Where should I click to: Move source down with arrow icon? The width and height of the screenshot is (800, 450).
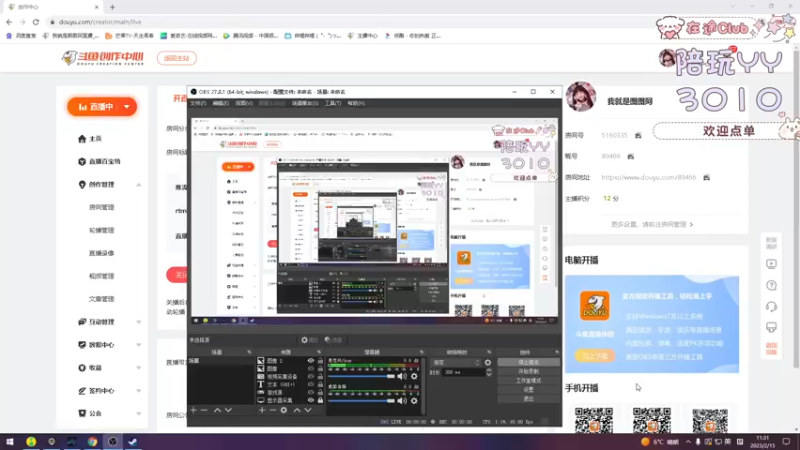tap(308, 410)
